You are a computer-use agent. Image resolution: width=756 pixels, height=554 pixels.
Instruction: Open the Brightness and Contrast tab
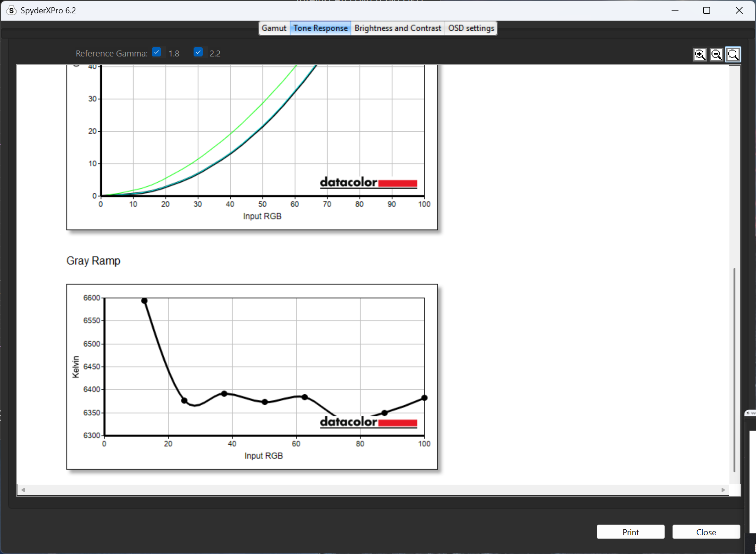coord(398,28)
